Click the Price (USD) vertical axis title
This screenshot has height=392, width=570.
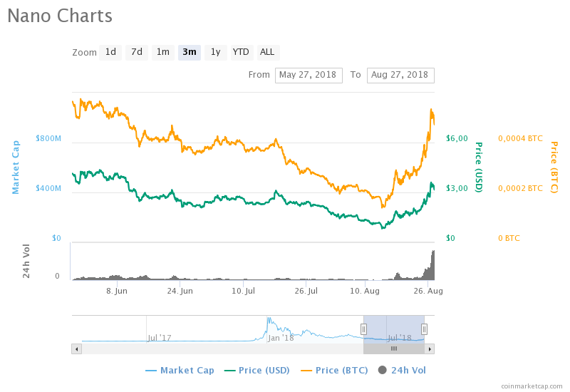point(479,167)
